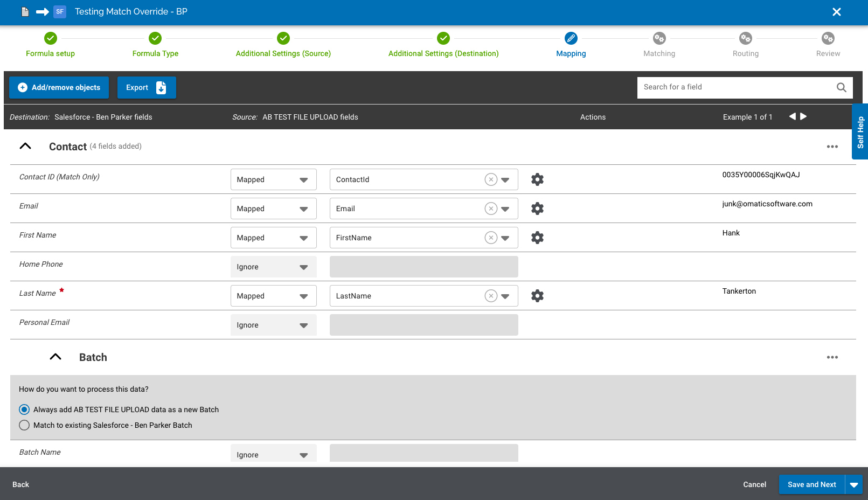Click the gear icon beside First Name mapping
The height and width of the screenshot is (500, 868).
pos(537,237)
